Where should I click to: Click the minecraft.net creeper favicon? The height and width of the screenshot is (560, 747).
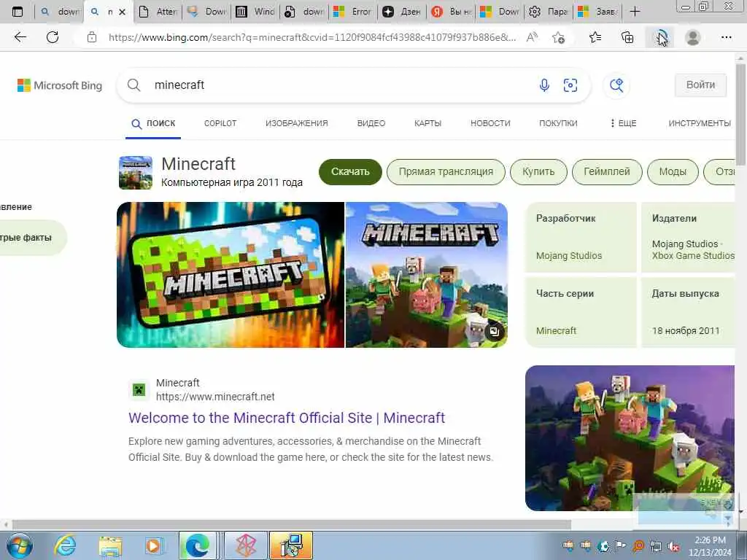click(x=138, y=391)
